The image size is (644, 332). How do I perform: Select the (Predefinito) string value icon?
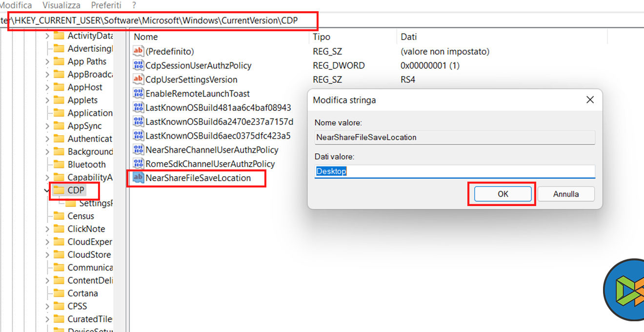pyautogui.click(x=138, y=51)
